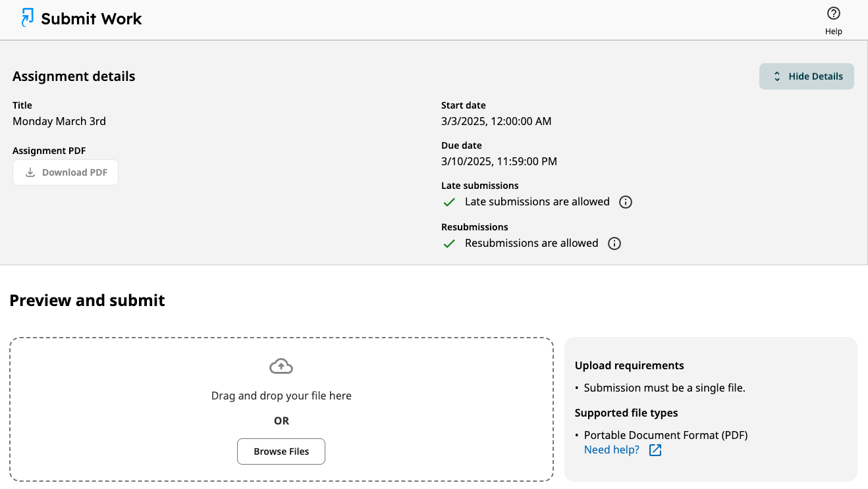Click the Submit Work page title

(x=92, y=19)
